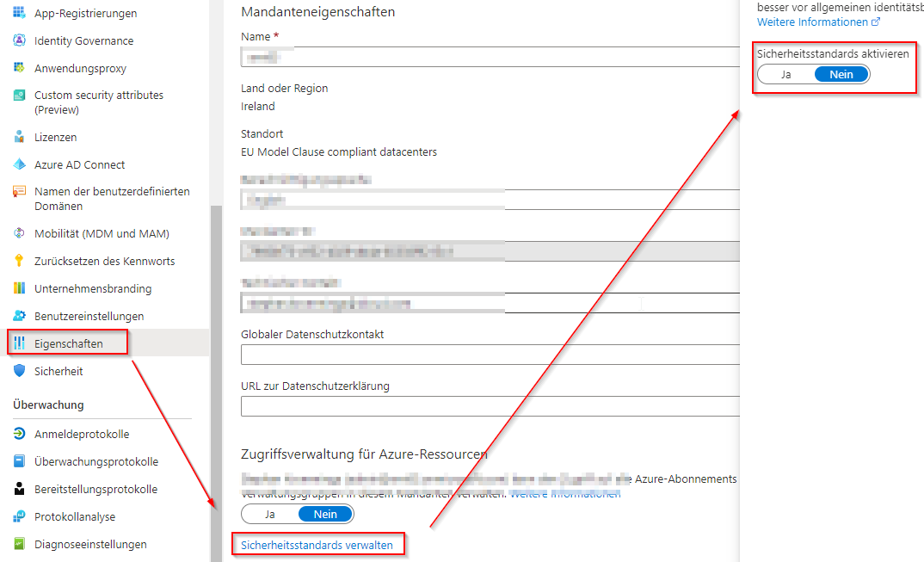924x562 pixels.
Task: Set Zugriffsverwaltung toggle to Ja
Action: click(x=269, y=514)
